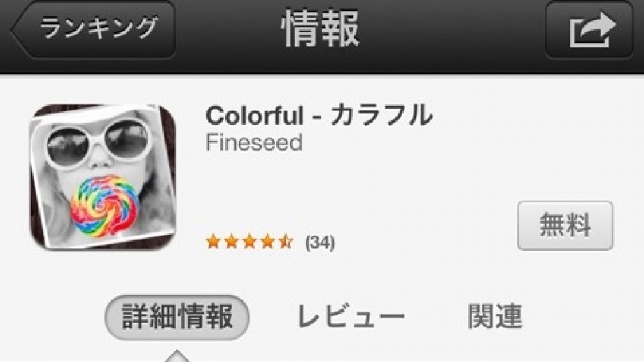Click the half-filled fifth rating star

286,241
